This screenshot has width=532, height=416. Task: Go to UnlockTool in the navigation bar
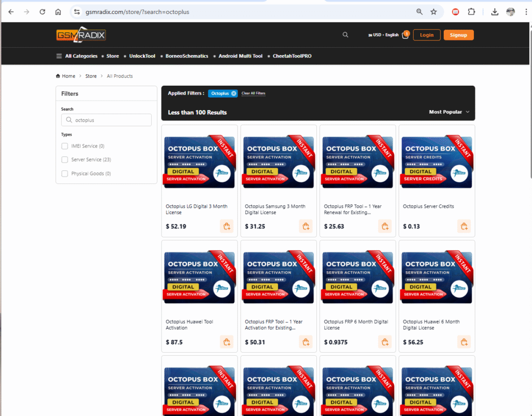(142, 56)
